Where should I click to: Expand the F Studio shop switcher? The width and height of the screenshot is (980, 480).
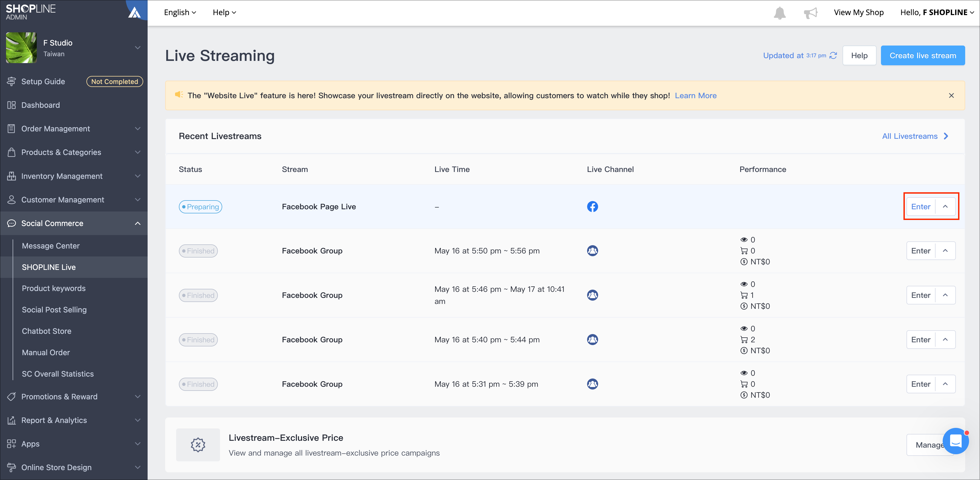pos(138,47)
